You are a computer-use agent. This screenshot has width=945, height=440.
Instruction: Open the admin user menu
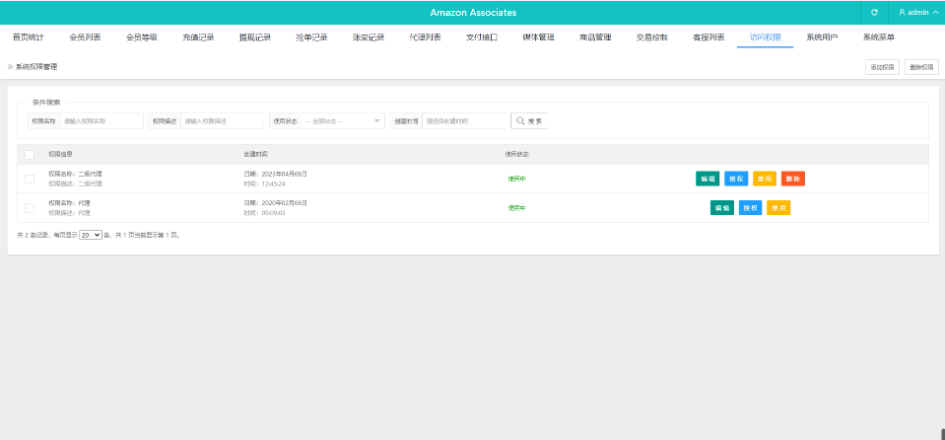pos(917,12)
